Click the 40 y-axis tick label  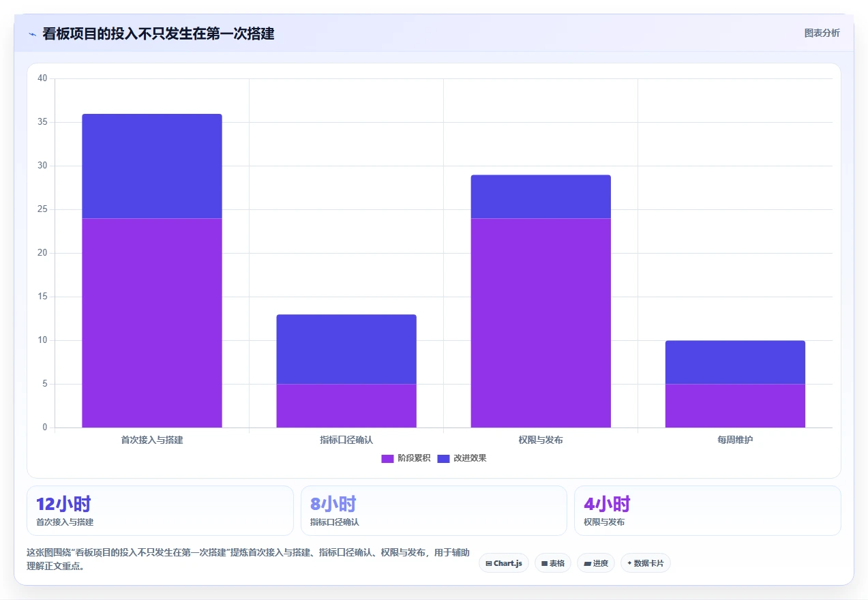point(42,78)
